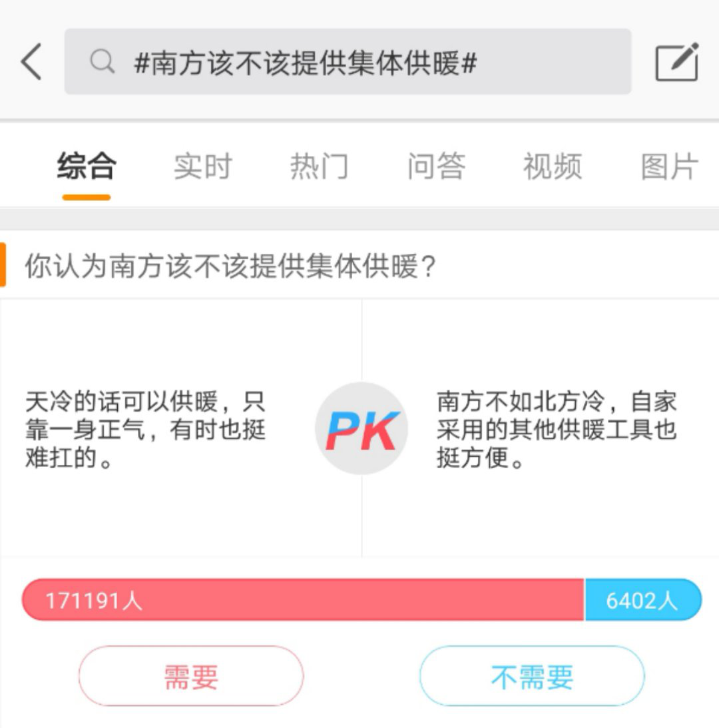Tap the left argument text 天冷的话可以供暖
This screenshot has height=728, width=719.
145,430
